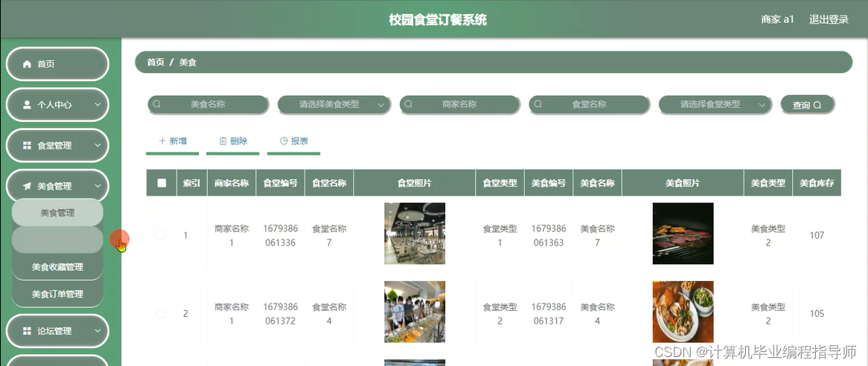Image resolution: width=868 pixels, height=366 pixels.
Task: Focus the 食堂名称 search input
Action: click(x=589, y=104)
